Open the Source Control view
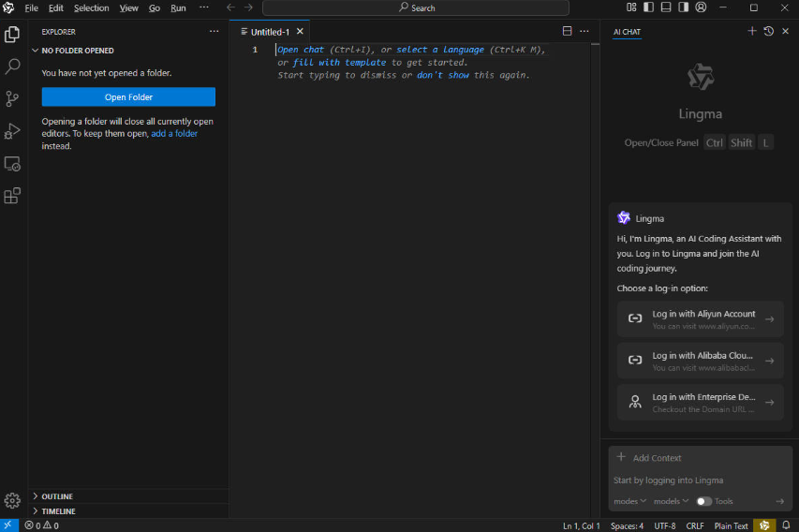Screen dimensions: 799x532 pyautogui.click(x=12, y=98)
